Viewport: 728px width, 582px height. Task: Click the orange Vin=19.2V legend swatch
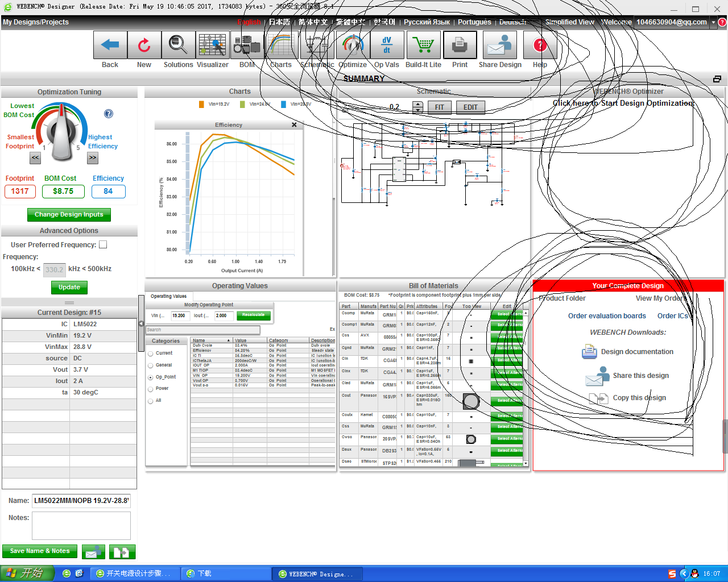point(201,104)
